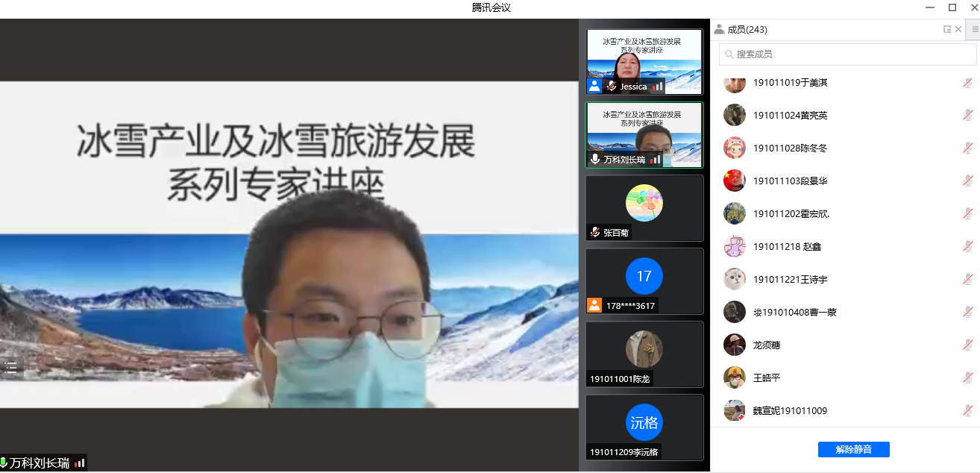Screen dimensions: 980x473
Task: Click the orange user icon beside 178****3617
Action: tap(594, 305)
